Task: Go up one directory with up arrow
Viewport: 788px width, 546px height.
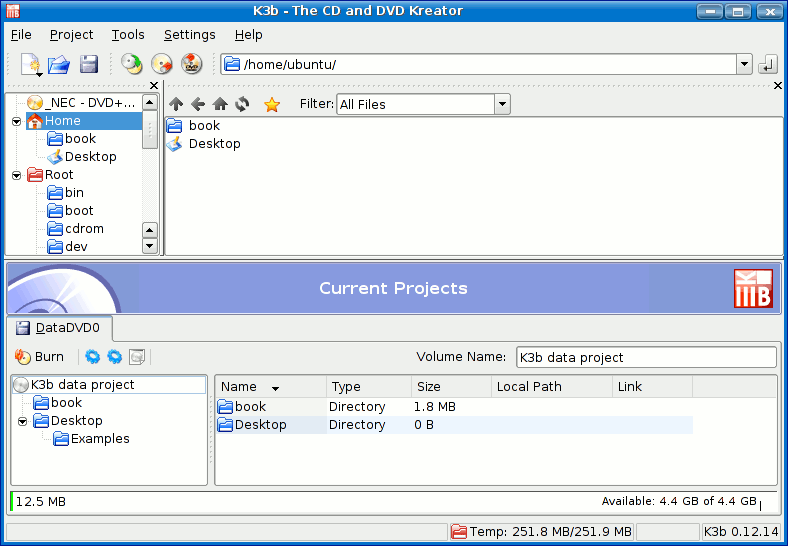Action: click(x=176, y=104)
